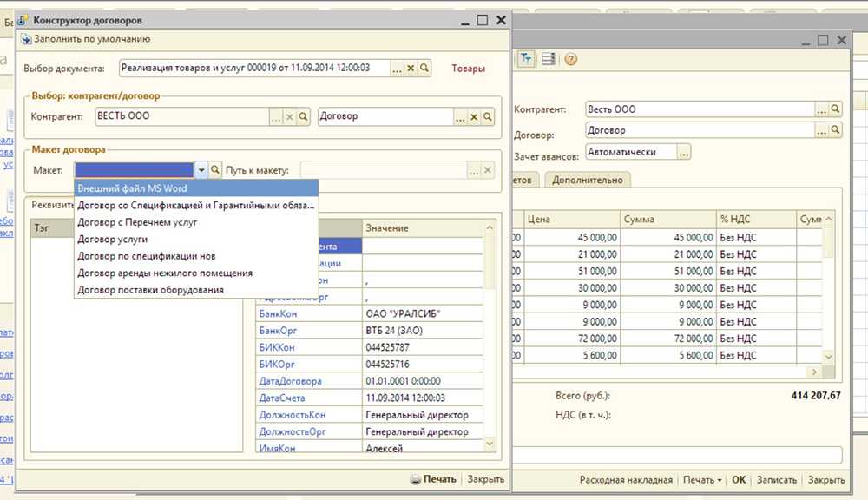Switch to the Дополнительно tab
The width and height of the screenshot is (868, 500).
[x=587, y=180]
